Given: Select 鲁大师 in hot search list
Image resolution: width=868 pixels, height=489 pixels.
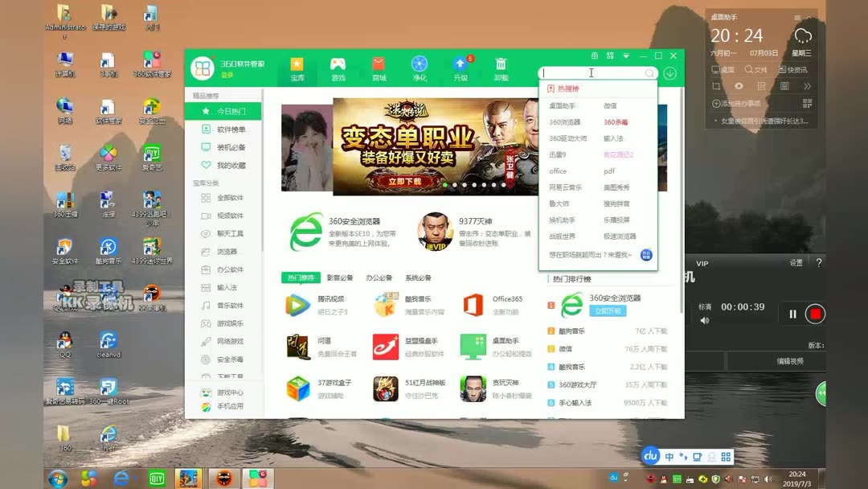Looking at the screenshot, I should 559,203.
